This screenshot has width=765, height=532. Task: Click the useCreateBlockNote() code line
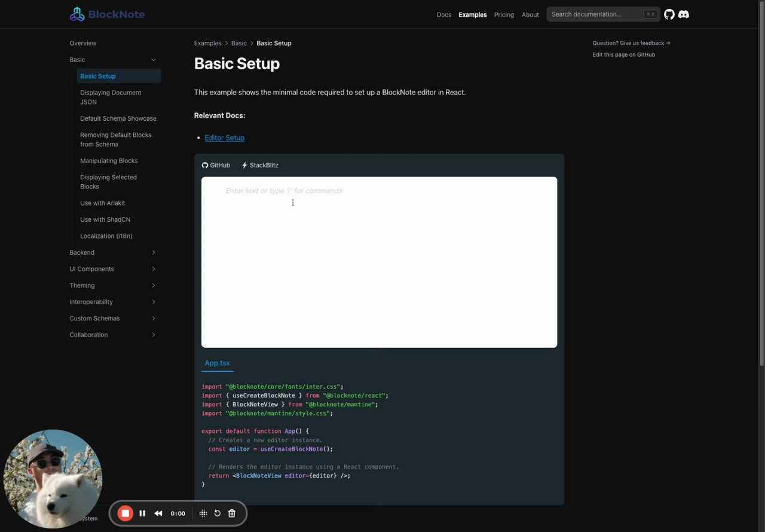[x=270, y=449]
